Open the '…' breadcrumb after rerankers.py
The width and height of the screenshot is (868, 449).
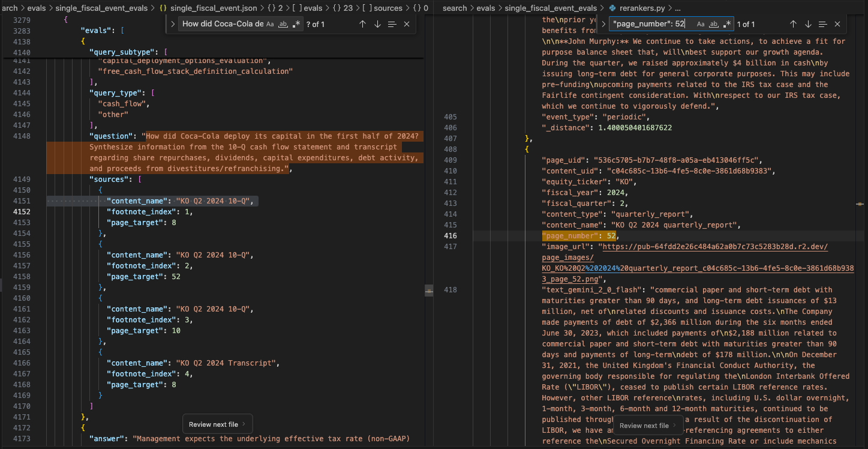677,8
